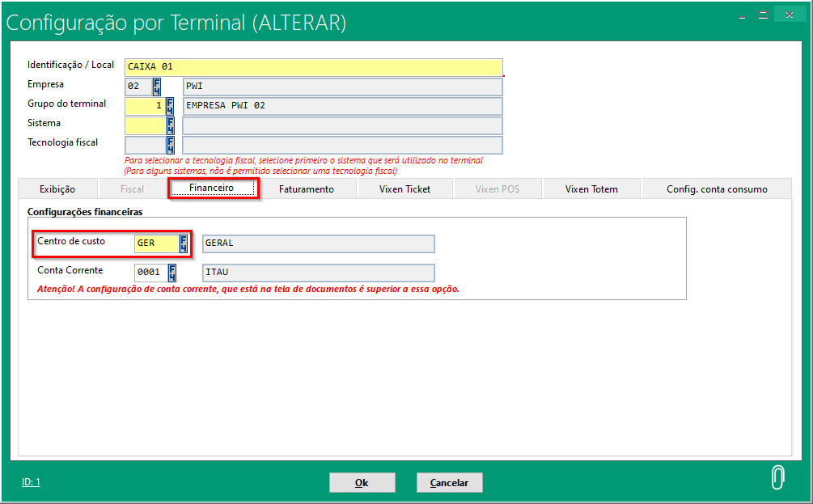Focus the Centro de custo code field
This screenshot has width=813, height=504.
(x=156, y=244)
